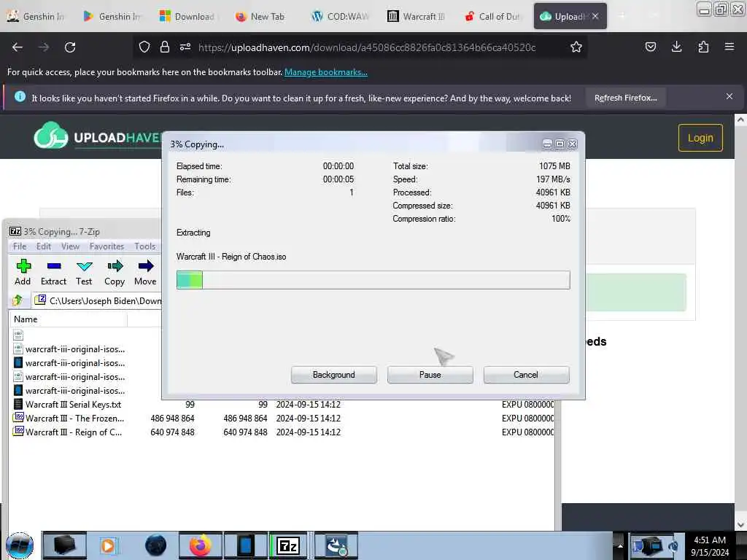
Task: Open the 7-Zip File menu
Action: (20, 246)
